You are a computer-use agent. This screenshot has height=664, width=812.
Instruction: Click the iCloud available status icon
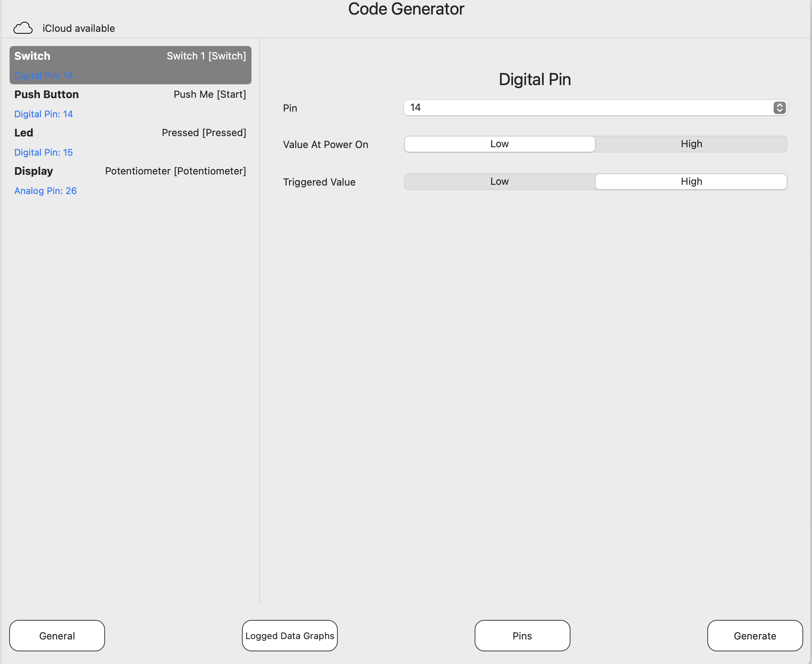[23, 28]
